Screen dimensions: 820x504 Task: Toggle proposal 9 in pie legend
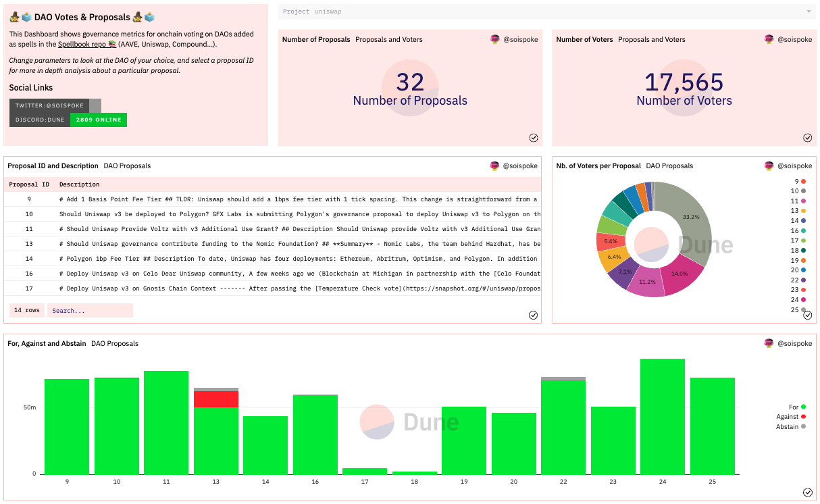coord(799,182)
